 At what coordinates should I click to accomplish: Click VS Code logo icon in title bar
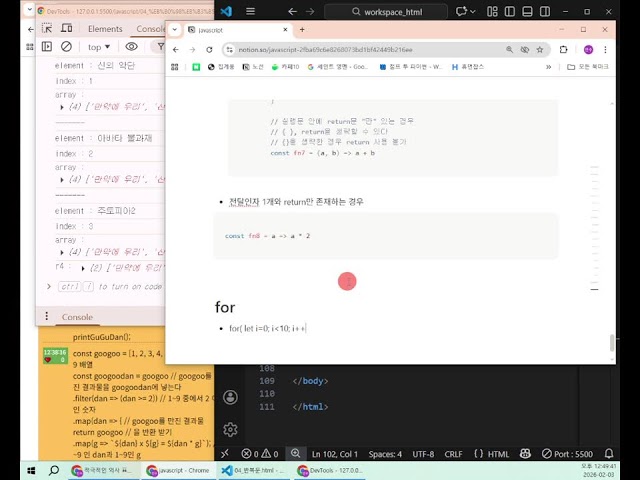tap(227, 11)
